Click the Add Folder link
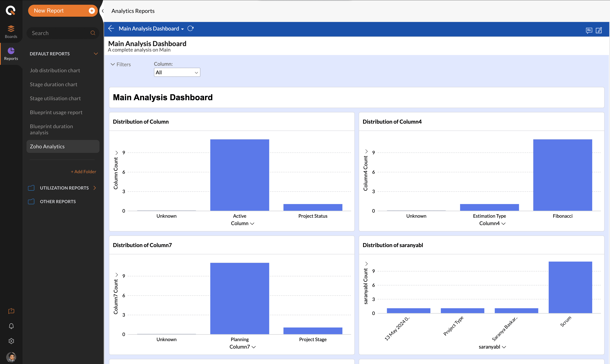Viewport: 610px width, 364px height. tap(83, 172)
